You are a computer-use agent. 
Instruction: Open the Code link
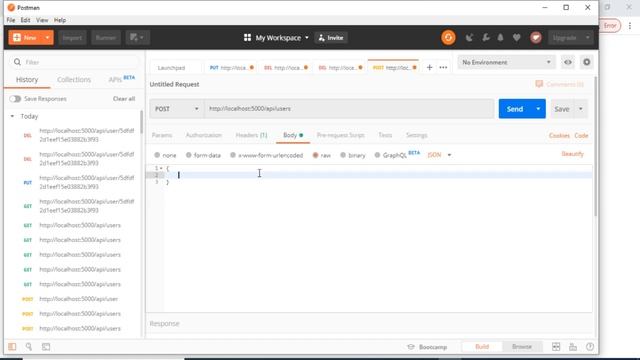(581, 136)
